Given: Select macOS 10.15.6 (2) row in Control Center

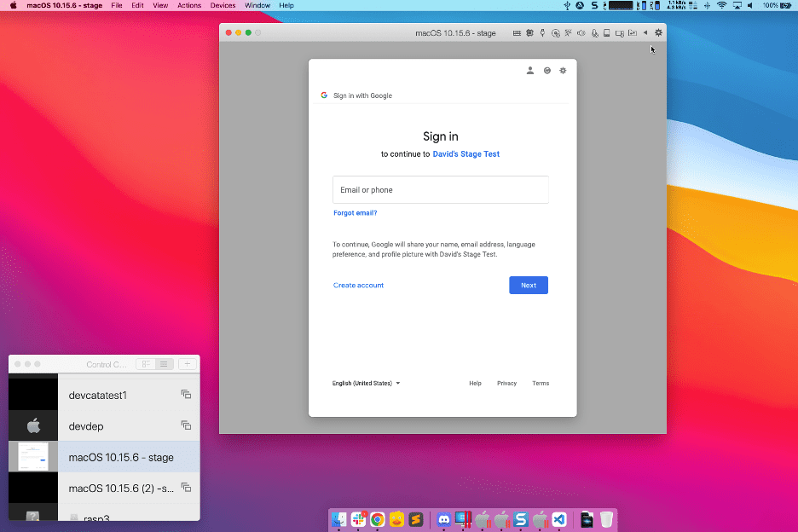Looking at the screenshot, I should tap(104, 489).
